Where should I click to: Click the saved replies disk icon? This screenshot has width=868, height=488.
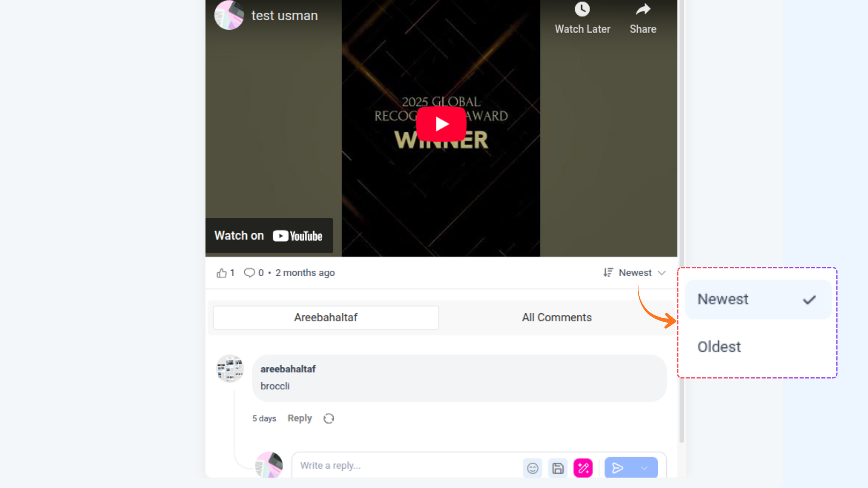[x=558, y=468]
